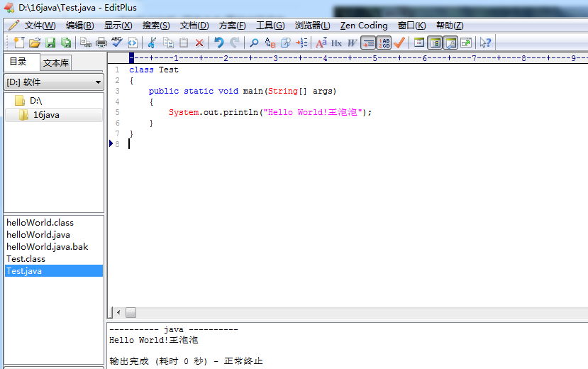The image size is (588, 369).
Task: Click the Go to Line icon
Action: [301, 43]
